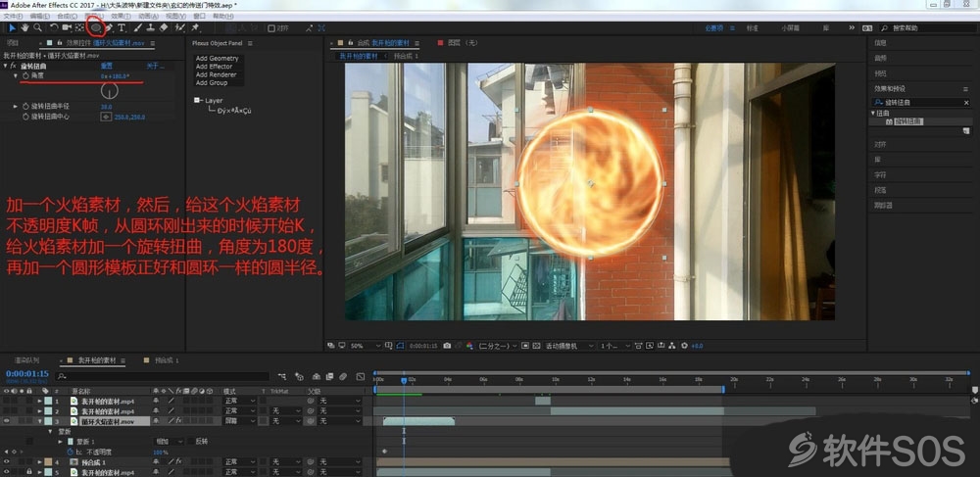Select the Puppet Pin tool
This screenshot has height=477, width=980.
click(x=195, y=27)
